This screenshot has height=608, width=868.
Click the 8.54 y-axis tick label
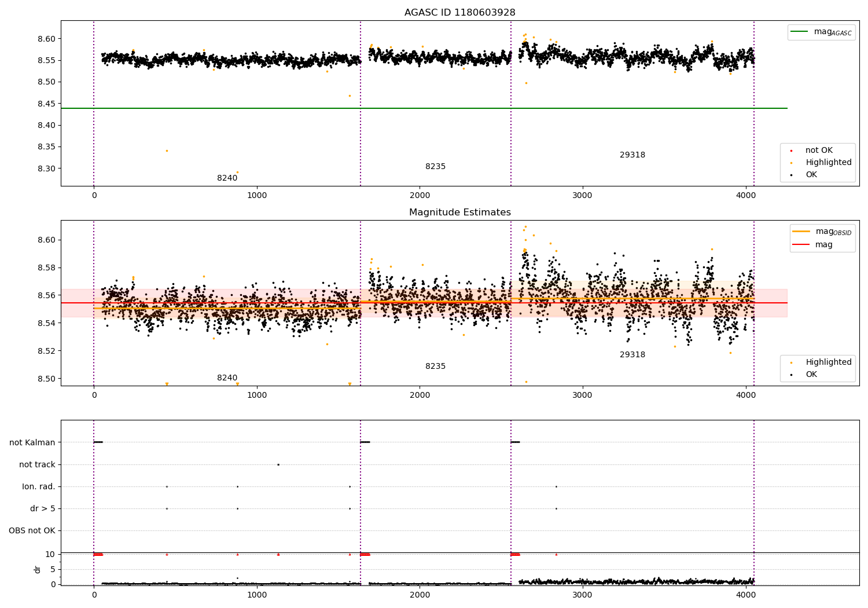click(x=46, y=323)
